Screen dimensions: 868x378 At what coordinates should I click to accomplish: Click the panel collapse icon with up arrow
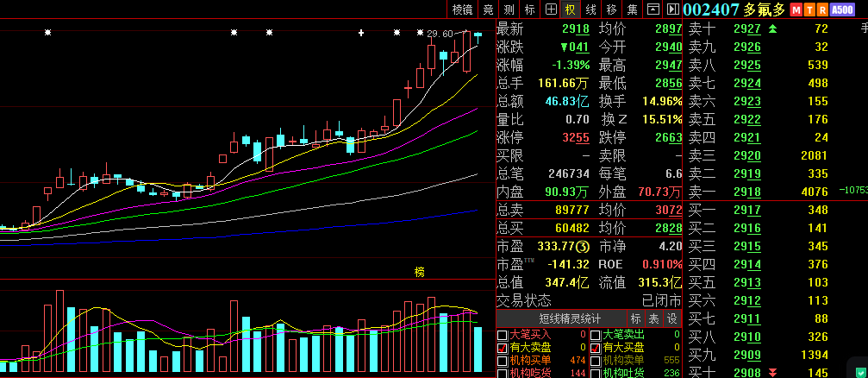[653, 9]
